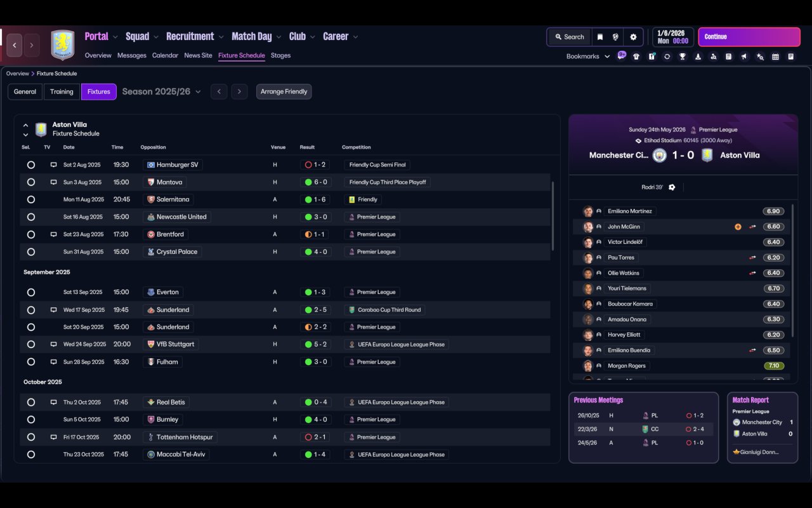
Task: Click the TV icon for Hamburger SV match
Action: tap(54, 164)
